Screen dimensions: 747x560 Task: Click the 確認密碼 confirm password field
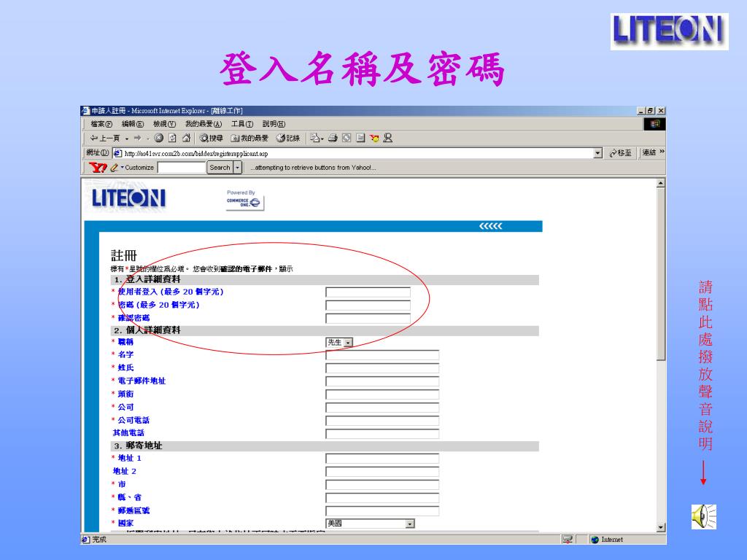point(368,319)
